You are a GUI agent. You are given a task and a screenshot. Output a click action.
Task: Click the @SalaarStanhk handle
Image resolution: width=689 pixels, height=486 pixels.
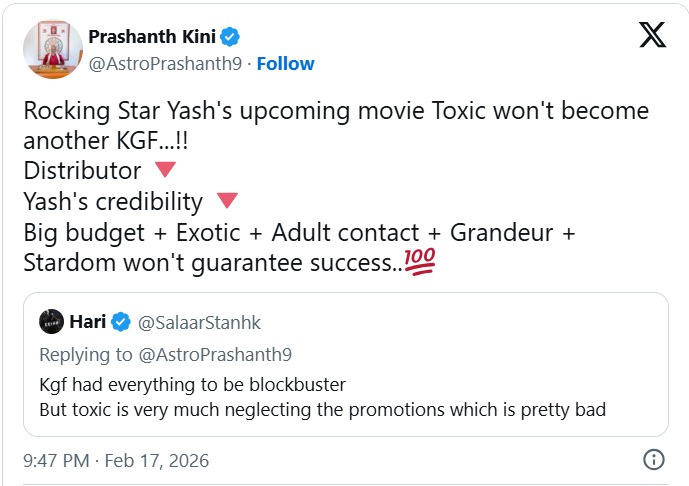pyautogui.click(x=198, y=322)
